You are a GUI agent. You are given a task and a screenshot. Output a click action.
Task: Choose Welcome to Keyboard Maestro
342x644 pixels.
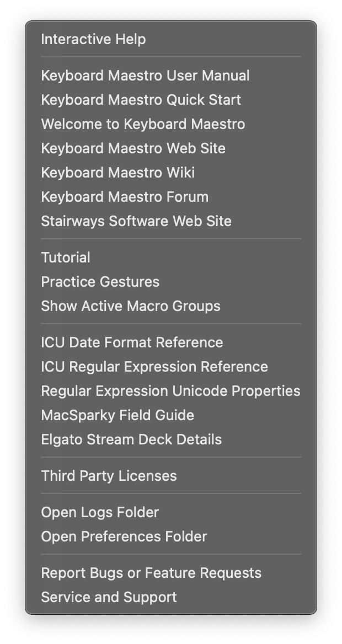click(143, 124)
